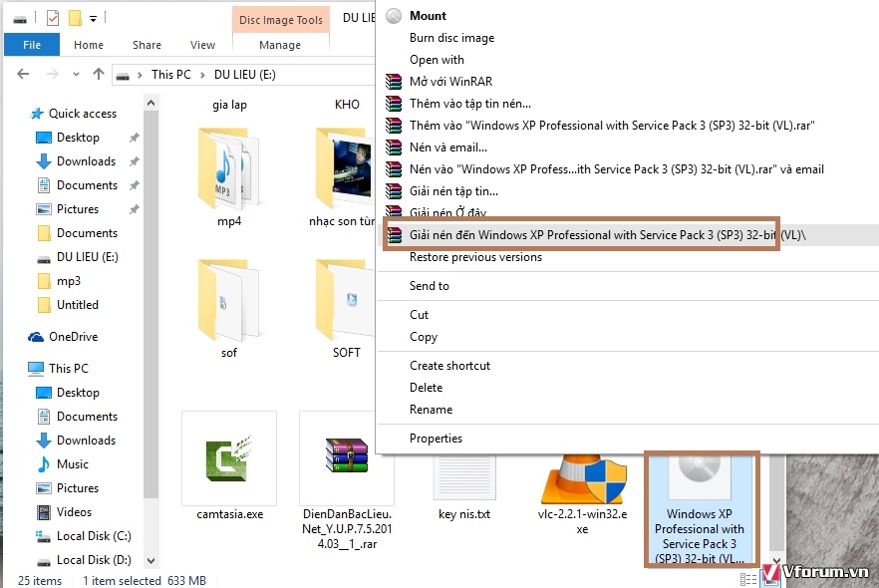The height and width of the screenshot is (588, 879).
Task: Open Music under This PC
Action: pyautogui.click(x=73, y=464)
